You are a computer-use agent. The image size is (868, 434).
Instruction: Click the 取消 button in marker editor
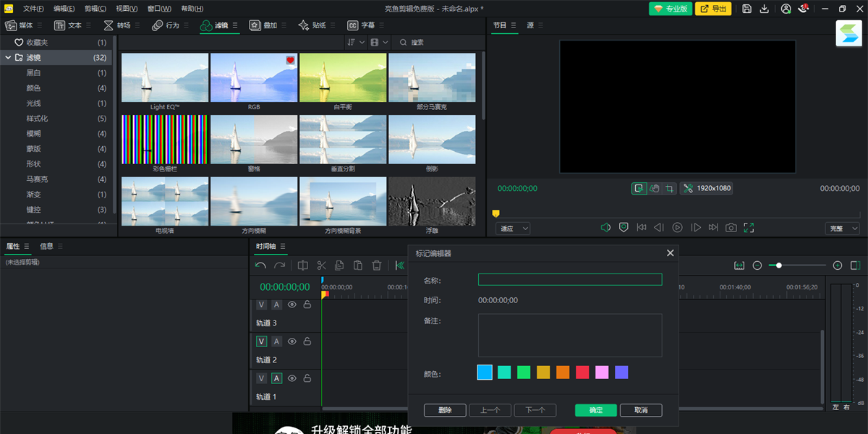(641, 410)
